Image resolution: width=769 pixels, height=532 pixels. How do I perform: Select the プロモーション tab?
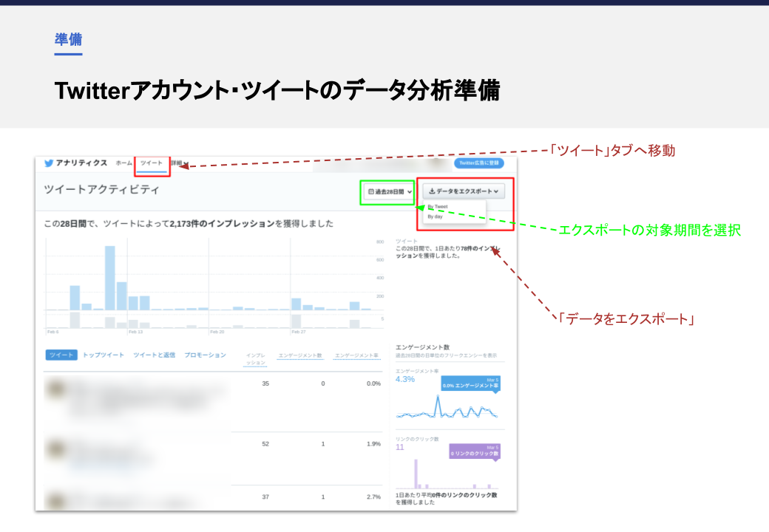pyautogui.click(x=205, y=355)
